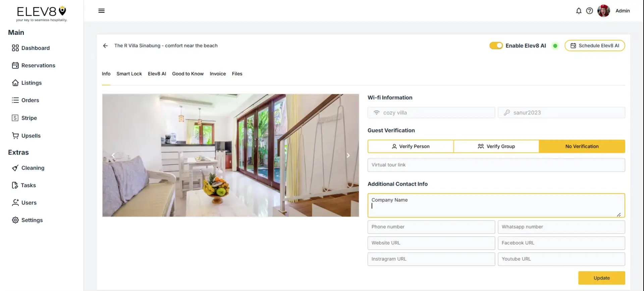Click the Wi-Fi password field
Image resolution: width=644 pixels, height=291 pixels.
[x=561, y=113]
